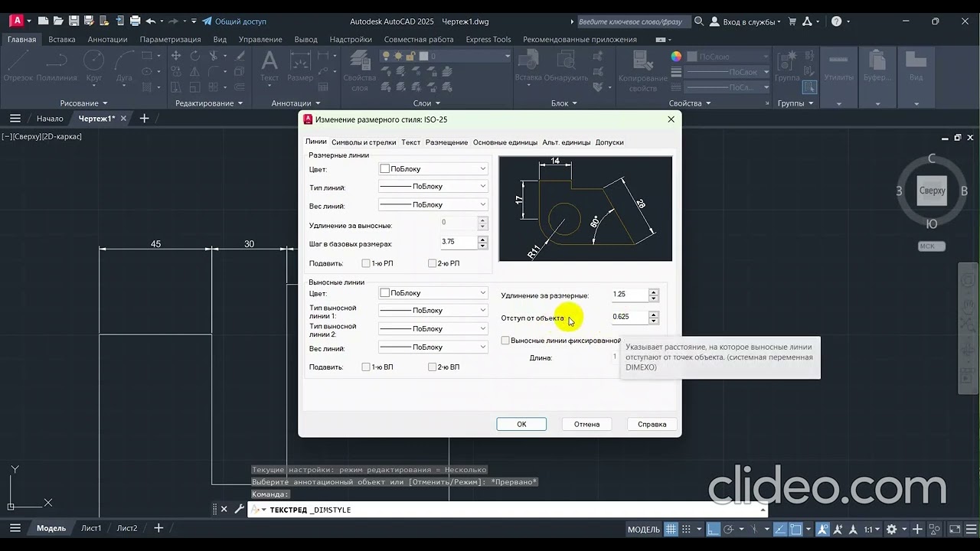980x551 pixels.
Task: Click the ViewCube Сверху face
Action: (x=932, y=191)
